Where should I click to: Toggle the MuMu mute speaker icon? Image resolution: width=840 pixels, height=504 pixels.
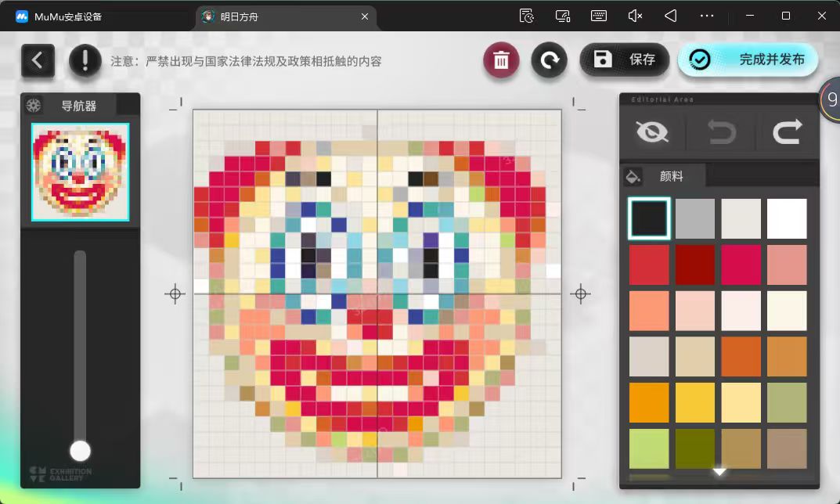pos(635,16)
